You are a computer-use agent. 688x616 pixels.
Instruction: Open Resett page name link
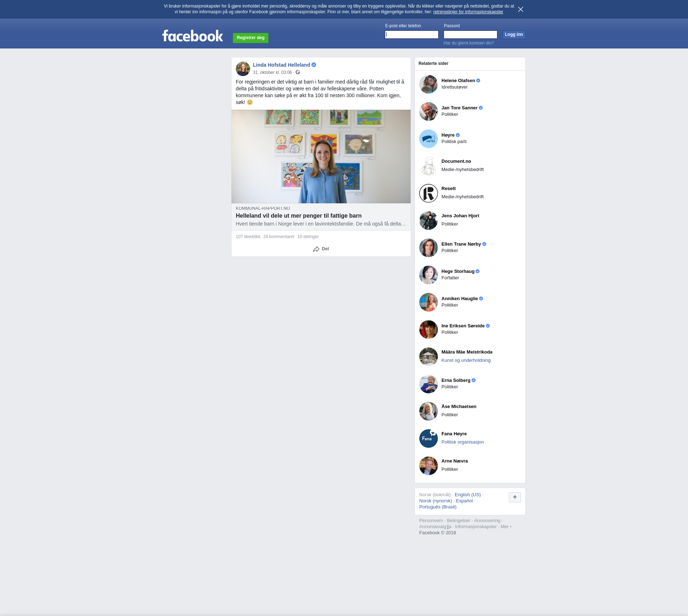coord(449,189)
